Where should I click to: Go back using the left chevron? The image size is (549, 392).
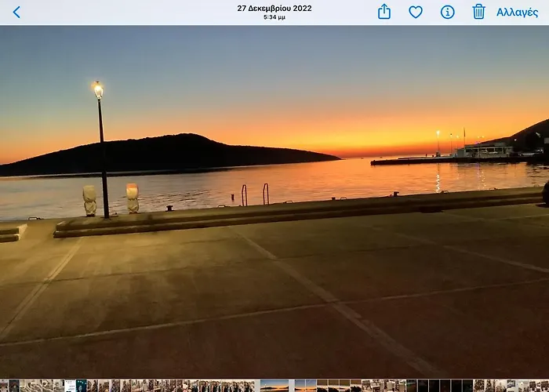pyautogui.click(x=16, y=12)
